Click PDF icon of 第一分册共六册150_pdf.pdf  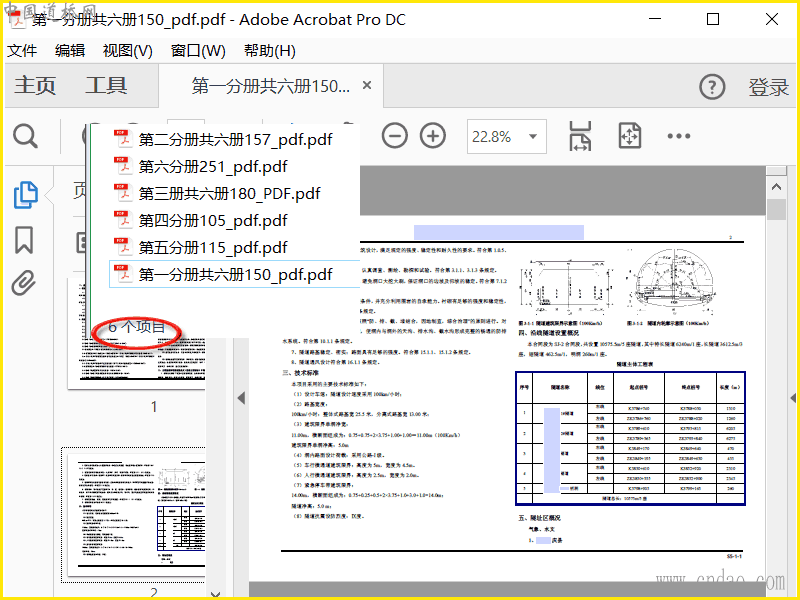(x=122, y=274)
